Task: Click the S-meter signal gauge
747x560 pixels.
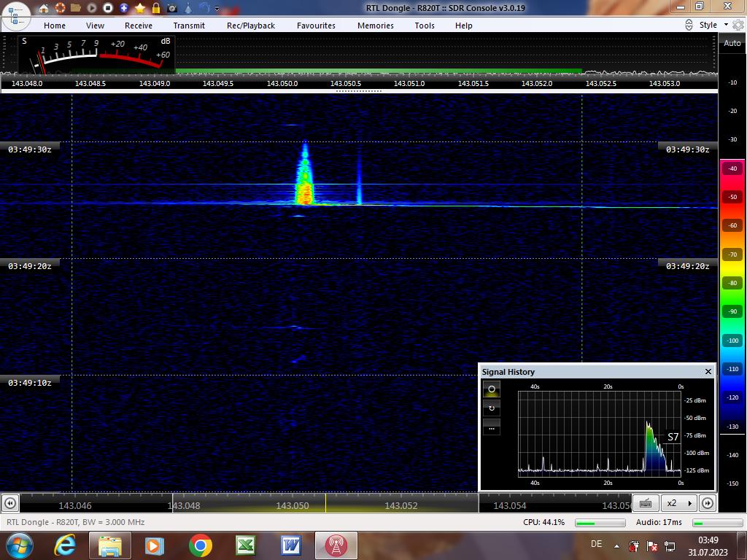Action: [97, 54]
